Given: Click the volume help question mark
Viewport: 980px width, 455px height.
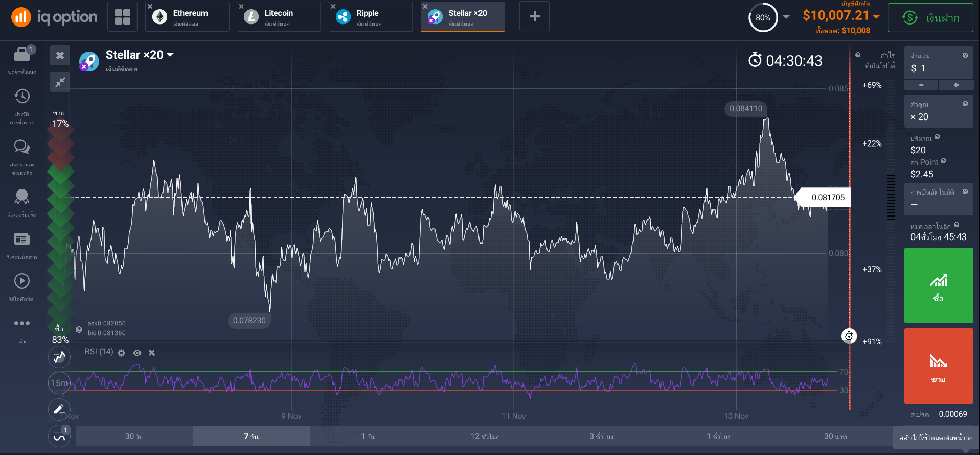Looking at the screenshot, I should pyautogui.click(x=937, y=137).
